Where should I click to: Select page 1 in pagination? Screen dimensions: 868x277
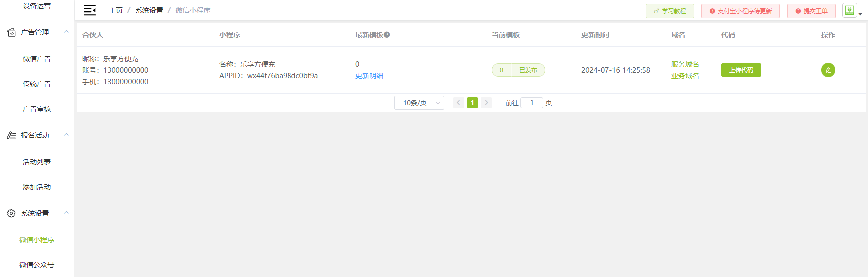point(472,103)
